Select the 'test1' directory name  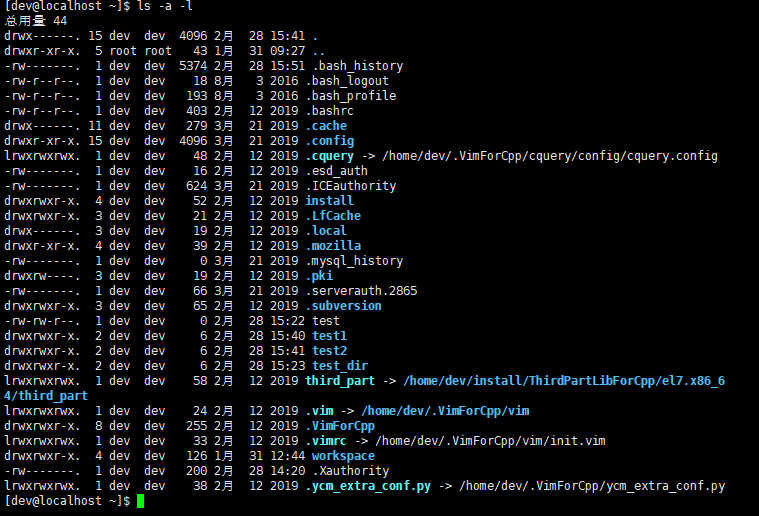(330, 336)
